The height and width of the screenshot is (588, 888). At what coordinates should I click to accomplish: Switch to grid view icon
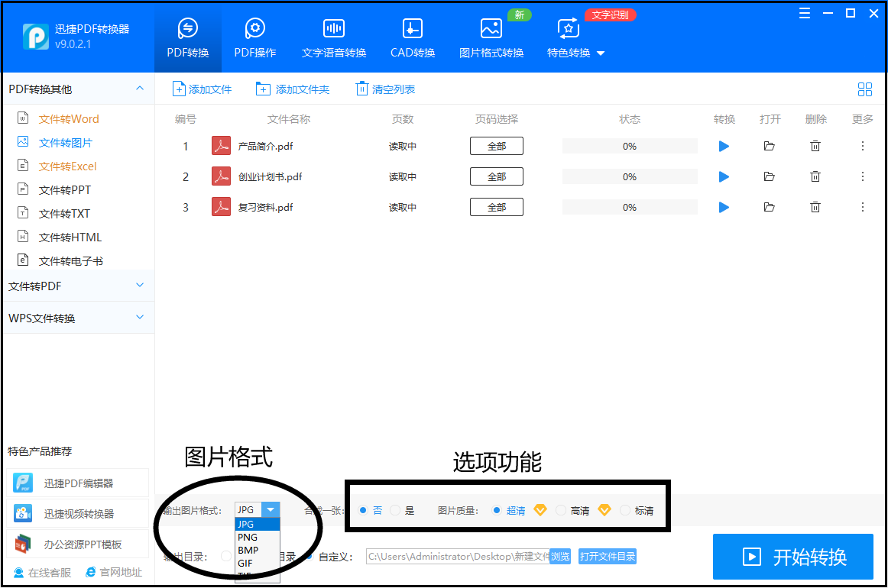tap(865, 89)
